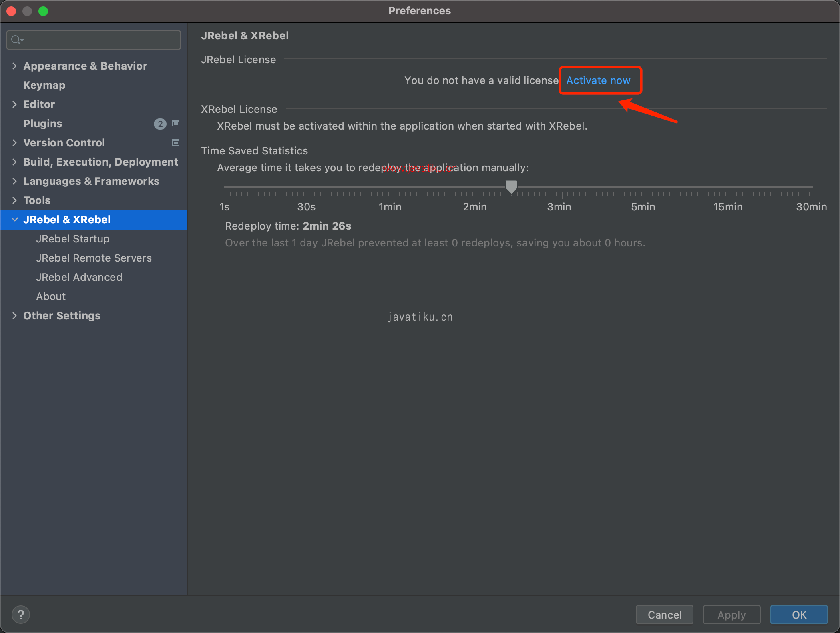Screen dimensions: 840x633
Task: Click the project-level icon beside Plugins
Action: tap(176, 123)
